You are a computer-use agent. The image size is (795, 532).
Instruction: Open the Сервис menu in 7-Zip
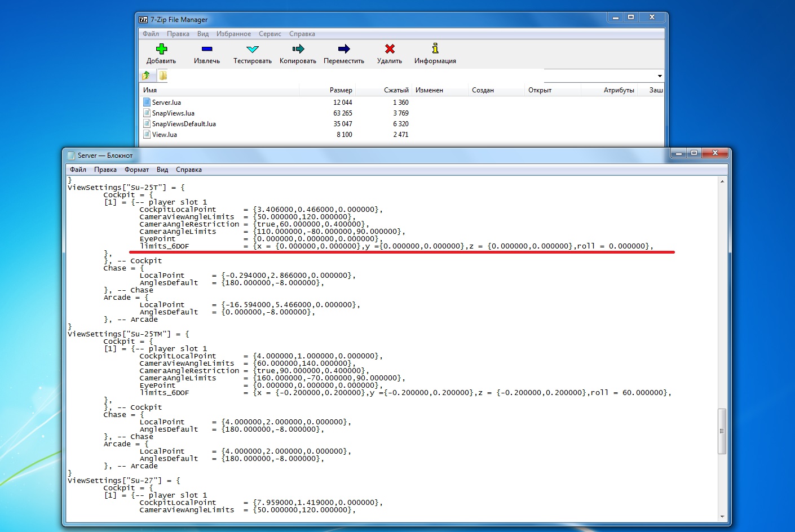pos(270,34)
